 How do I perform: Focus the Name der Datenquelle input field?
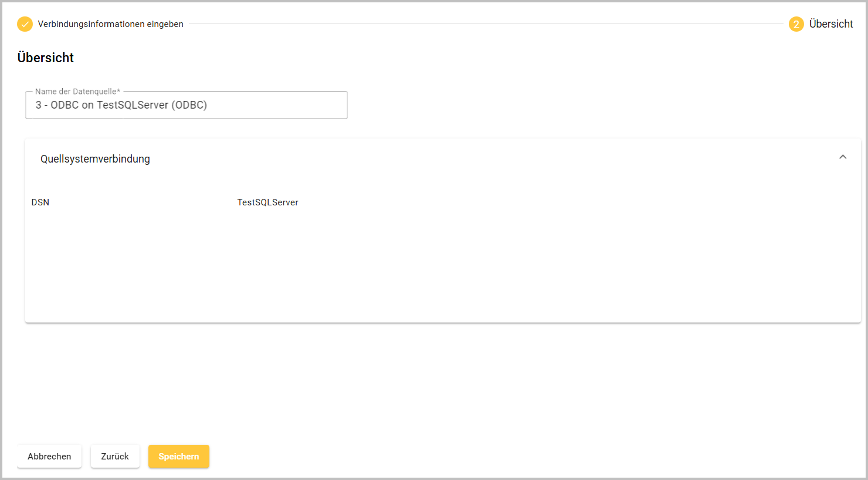(x=186, y=106)
